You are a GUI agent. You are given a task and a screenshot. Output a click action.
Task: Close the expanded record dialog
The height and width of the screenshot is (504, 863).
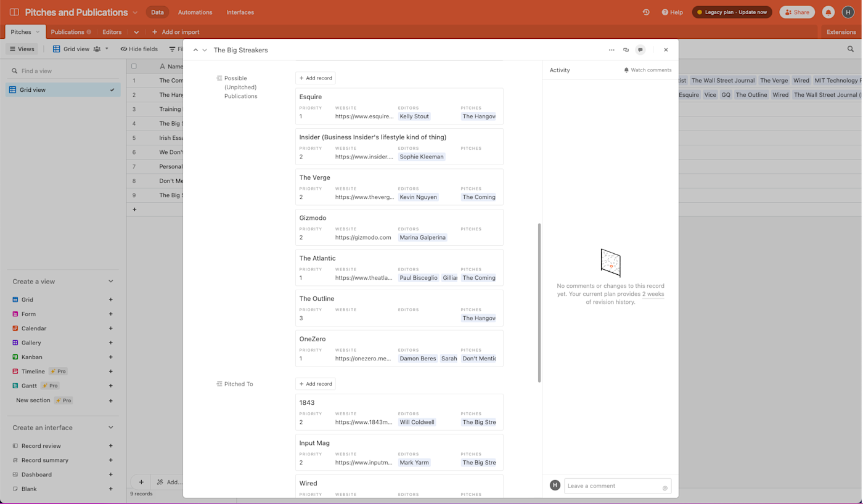click(x=666, y=50)
